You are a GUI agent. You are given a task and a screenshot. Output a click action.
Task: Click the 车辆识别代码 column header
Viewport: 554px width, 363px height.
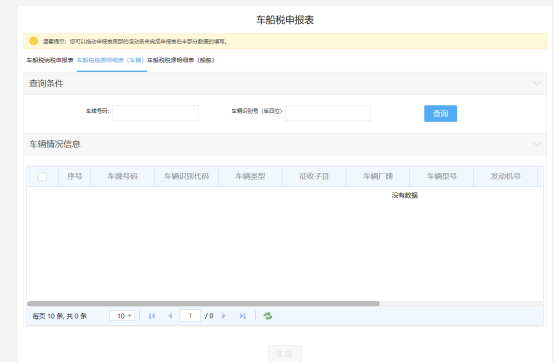coord(187,176)
